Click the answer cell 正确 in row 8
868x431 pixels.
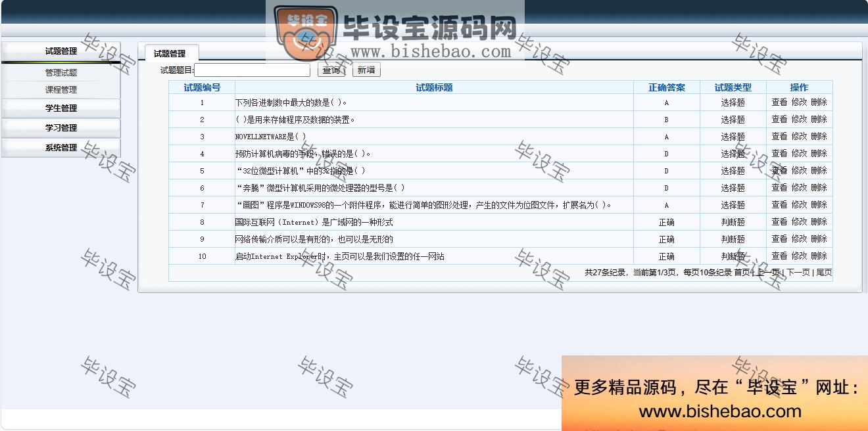tap(666, 223)
